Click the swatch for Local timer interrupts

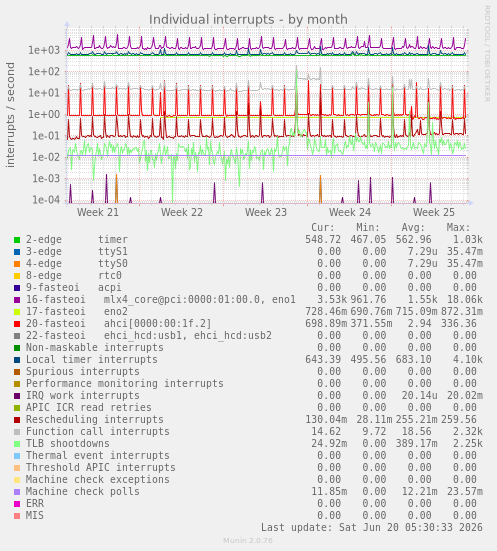[17, 360]
